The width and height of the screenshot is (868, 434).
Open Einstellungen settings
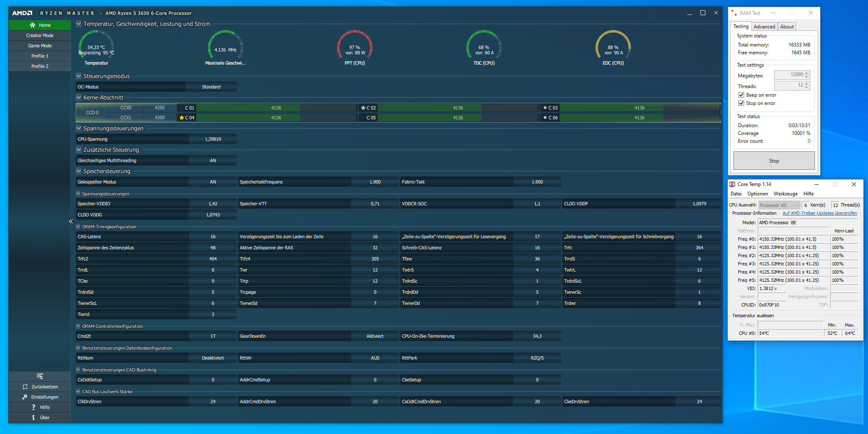click(x=40, y=397)
